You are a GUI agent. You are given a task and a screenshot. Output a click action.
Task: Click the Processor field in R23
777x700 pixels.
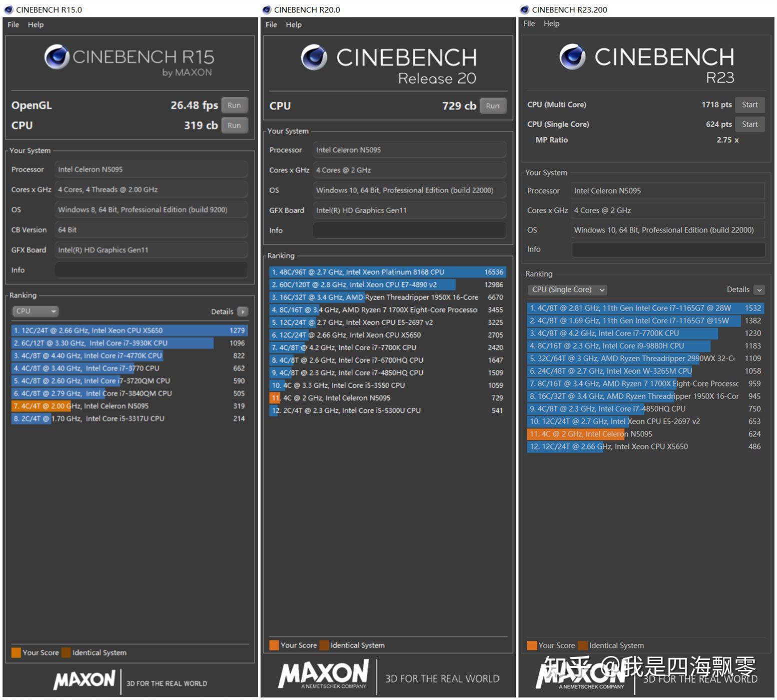[x=668, y=191]
